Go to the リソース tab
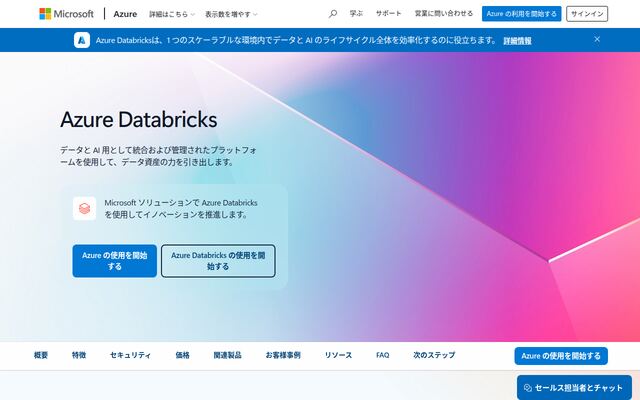Image resolution: width=640 pixels, height=400 pixels. coord(338,355)
